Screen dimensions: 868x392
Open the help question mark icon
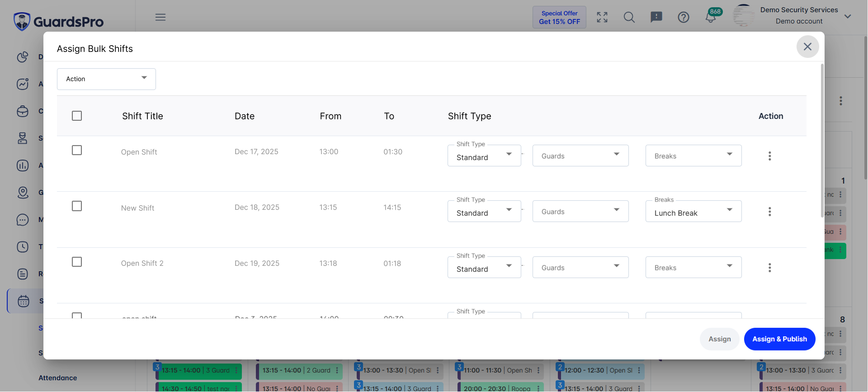pos(683,18)
